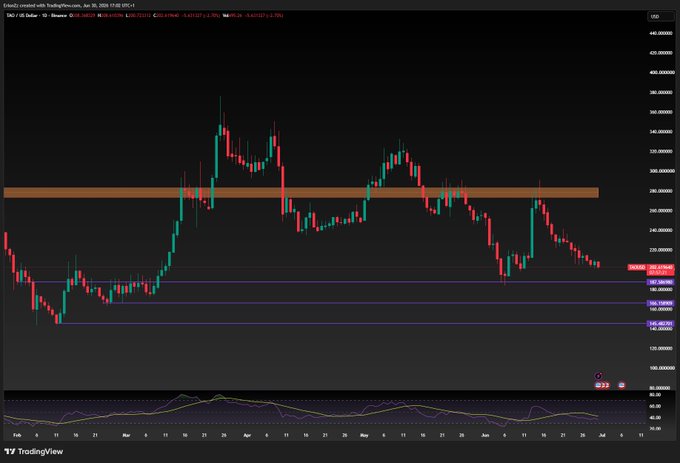The height and width of the screenshot is (463, 680).
Task: Open the lone flag event marker near July
Action: pos(622,385)
